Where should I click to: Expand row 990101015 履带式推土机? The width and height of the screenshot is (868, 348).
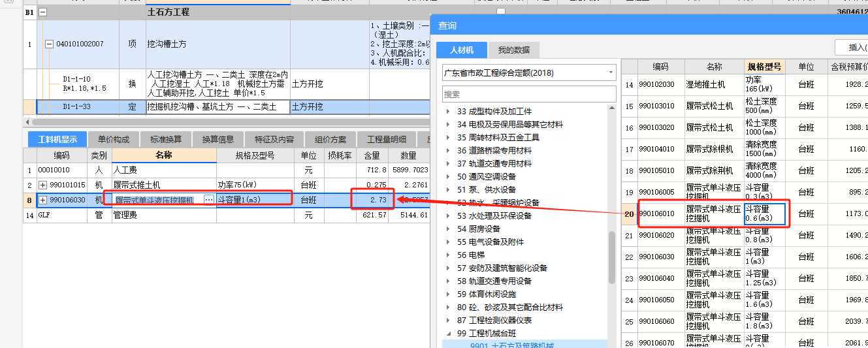tap(43, 185)
